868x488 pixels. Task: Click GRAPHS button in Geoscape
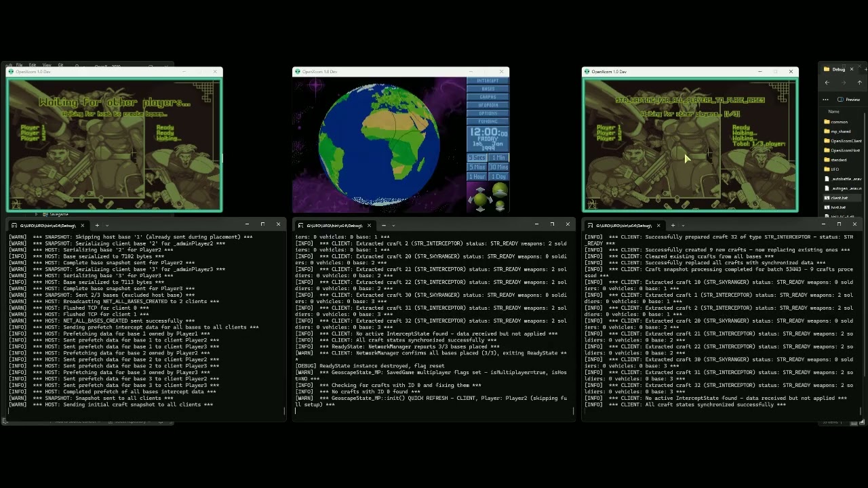click(488, 97)
